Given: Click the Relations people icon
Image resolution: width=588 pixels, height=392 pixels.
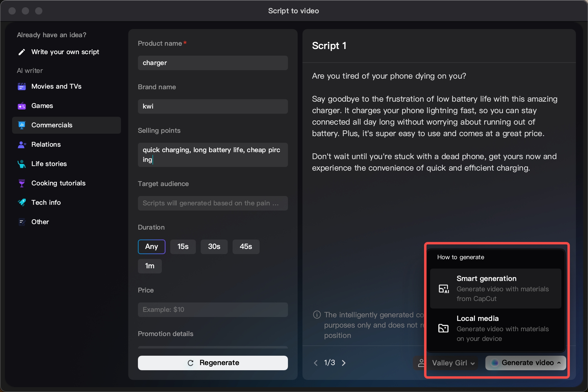Looking at the screenshot, I should [21, 145].
